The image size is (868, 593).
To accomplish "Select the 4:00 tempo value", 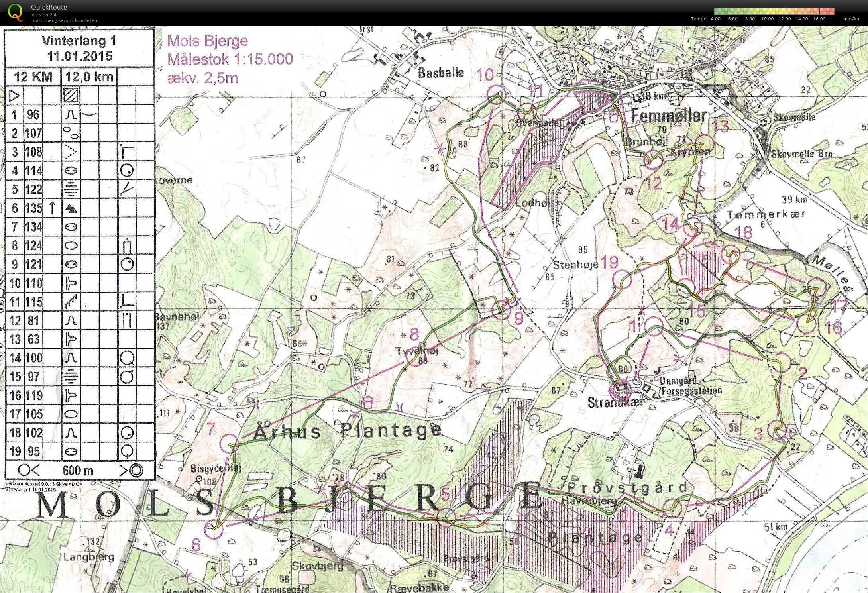I will tap(715, 19).
